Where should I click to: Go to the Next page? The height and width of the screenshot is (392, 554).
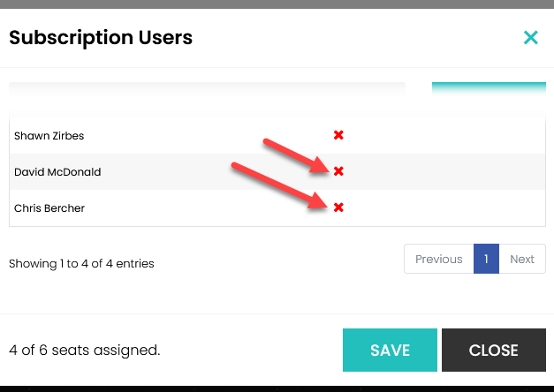(x=522, y=259)
